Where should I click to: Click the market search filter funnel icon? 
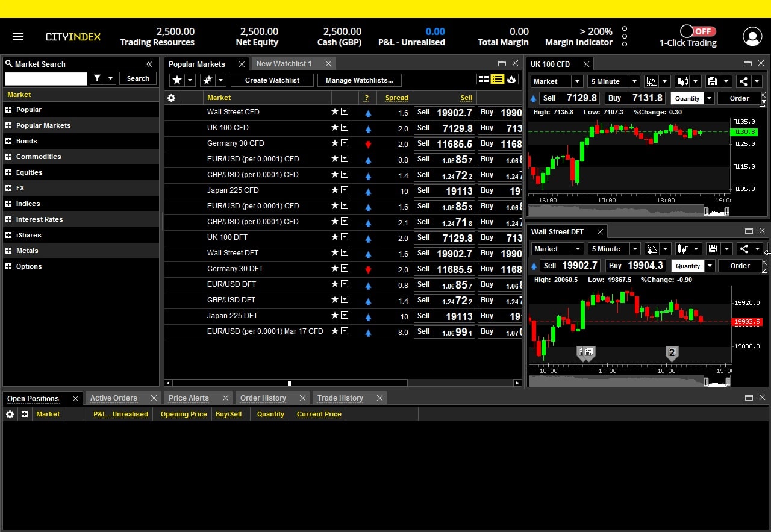97,78
